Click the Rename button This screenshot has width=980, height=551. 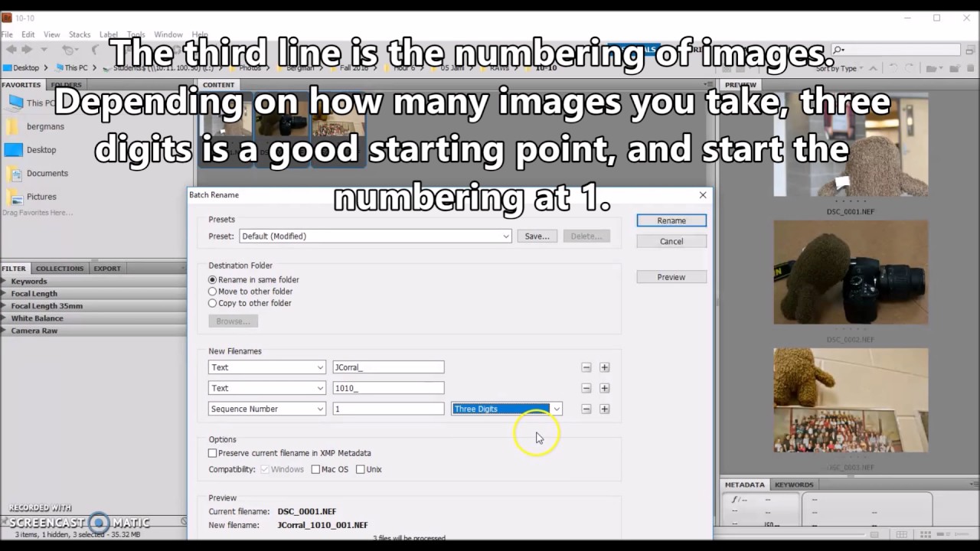(671, 220)
